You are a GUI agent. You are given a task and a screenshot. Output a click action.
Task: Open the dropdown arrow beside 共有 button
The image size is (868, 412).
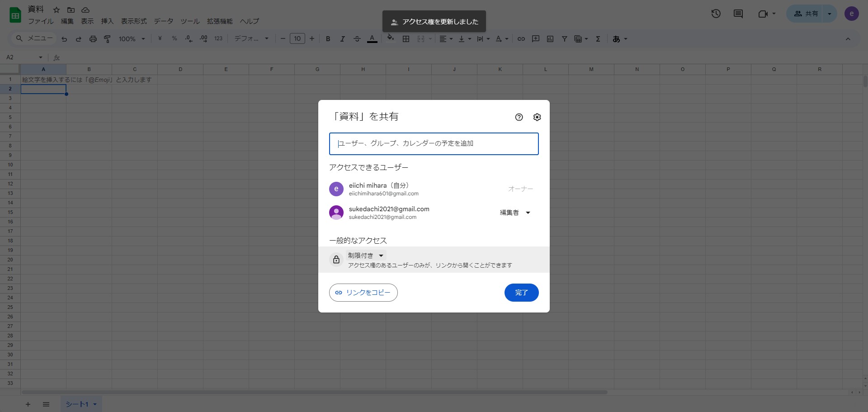830,14
